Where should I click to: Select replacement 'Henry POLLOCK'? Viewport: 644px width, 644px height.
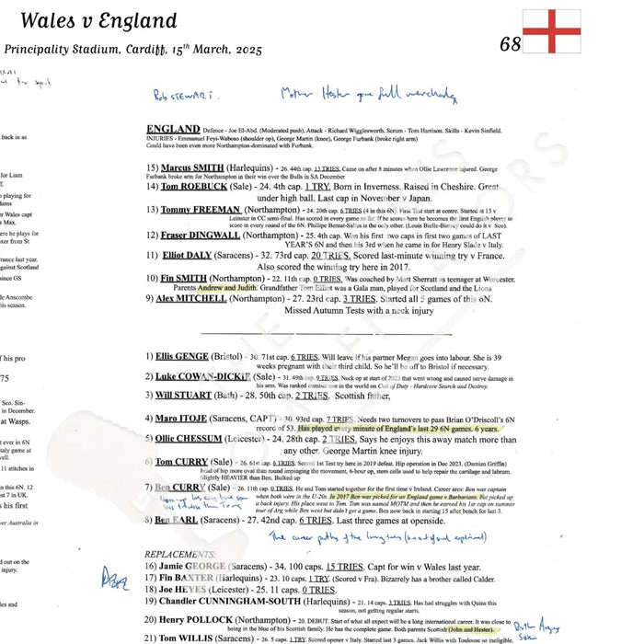[x=196, y=620]
